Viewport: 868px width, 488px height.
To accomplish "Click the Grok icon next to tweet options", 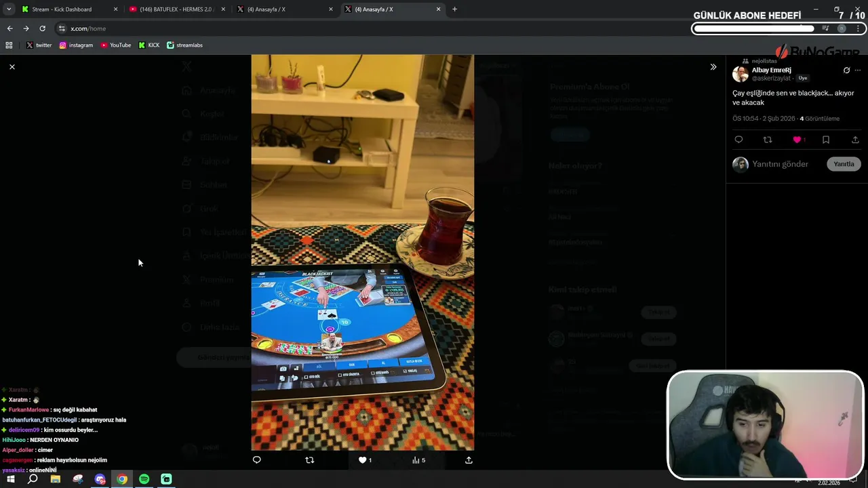I will 846,70.
